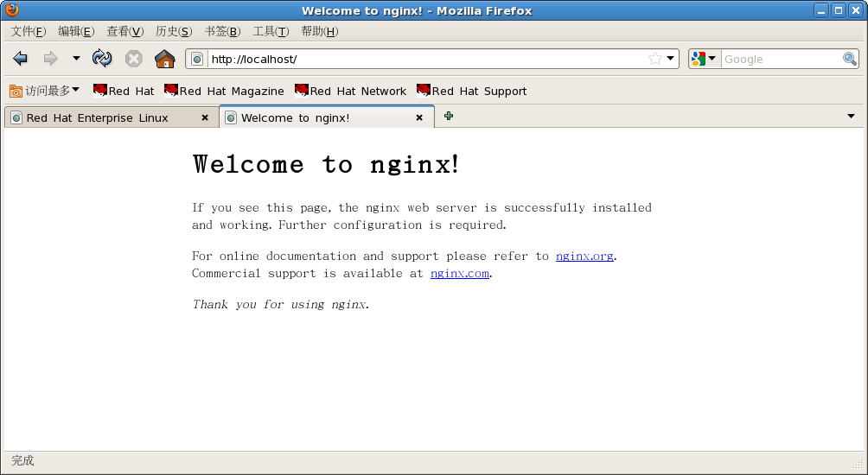Open the Google search engine selector
868x475 pixels.
[704, 59]
